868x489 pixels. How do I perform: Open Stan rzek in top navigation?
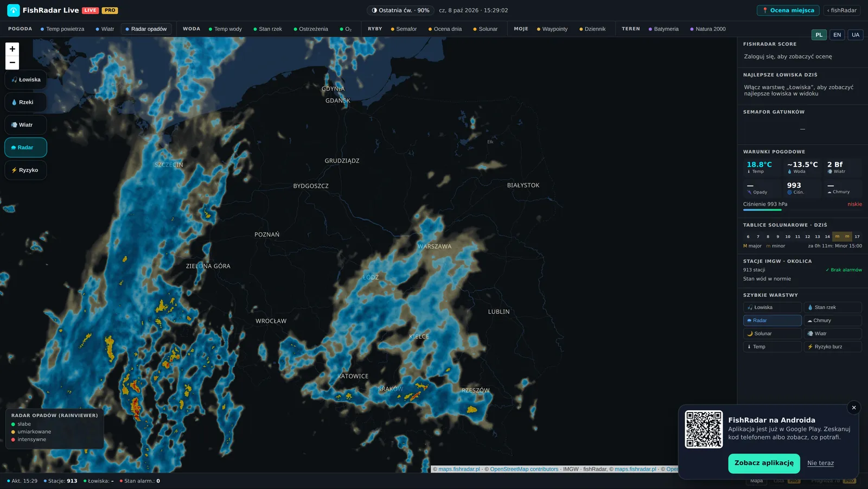[x=267, y=29]
